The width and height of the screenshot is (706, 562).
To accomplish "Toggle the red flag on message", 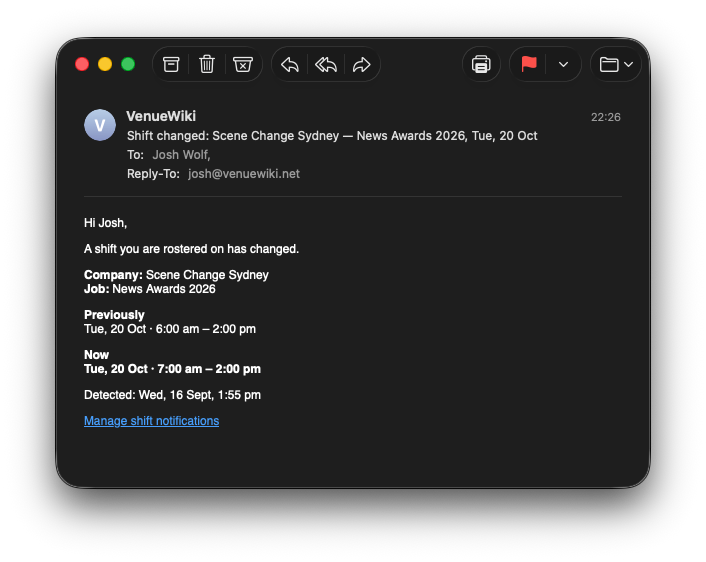I will 529,64.
